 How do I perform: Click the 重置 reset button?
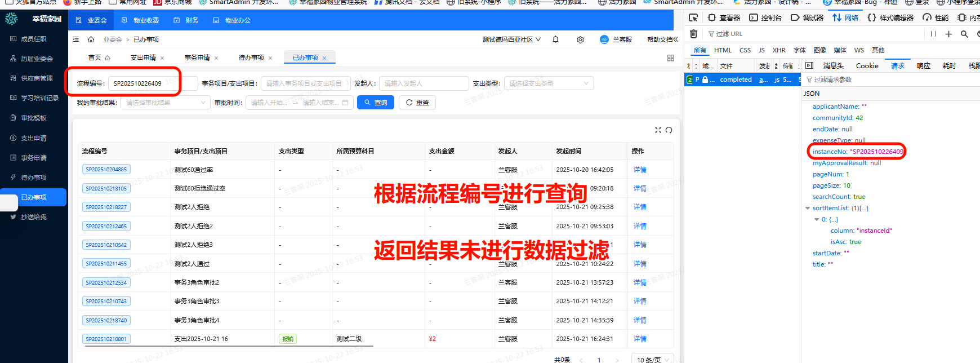[417, 103]
